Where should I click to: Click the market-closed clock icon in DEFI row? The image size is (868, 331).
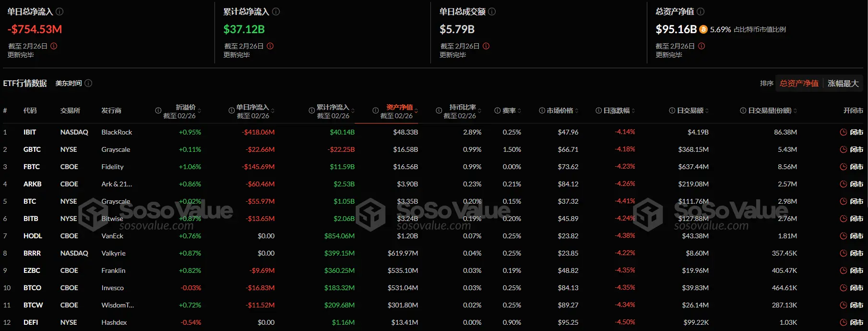click(x=844, y=322)
